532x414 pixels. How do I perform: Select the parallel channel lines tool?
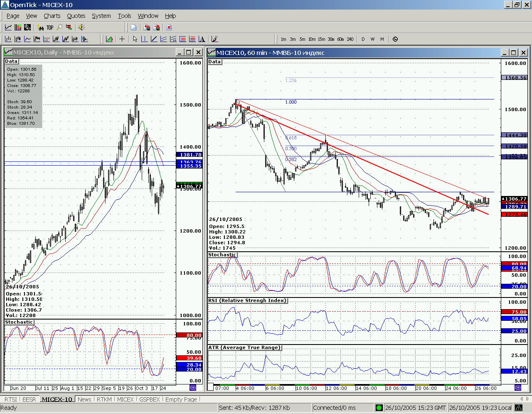coord(163,39)
